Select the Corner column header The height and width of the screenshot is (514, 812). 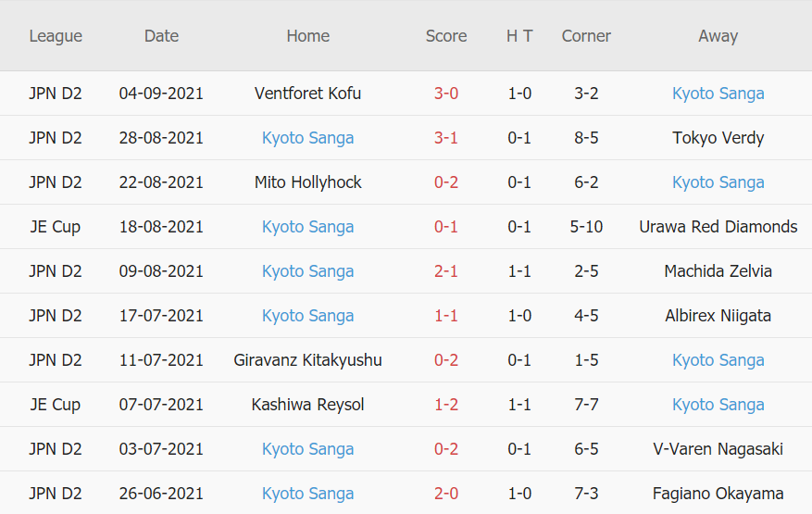[586, 36]
